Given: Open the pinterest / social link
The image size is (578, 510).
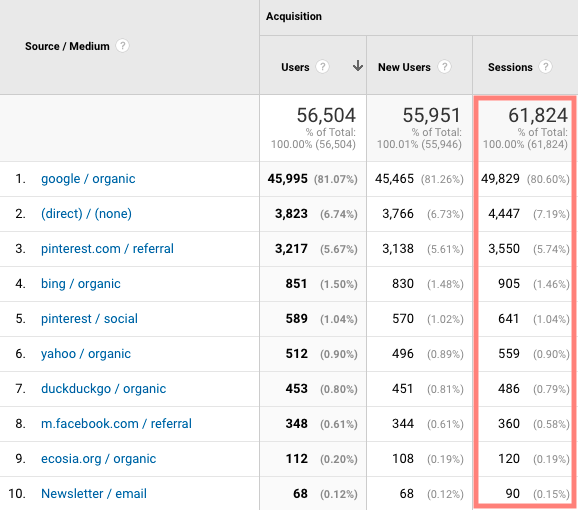Looking at the screenshot, I should tap(89, 319).
